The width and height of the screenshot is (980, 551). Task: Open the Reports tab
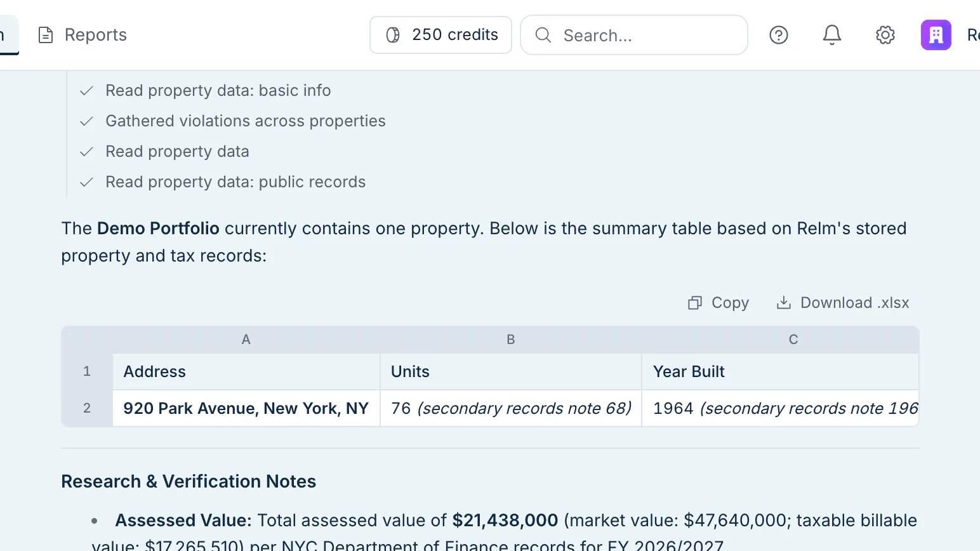83,35
